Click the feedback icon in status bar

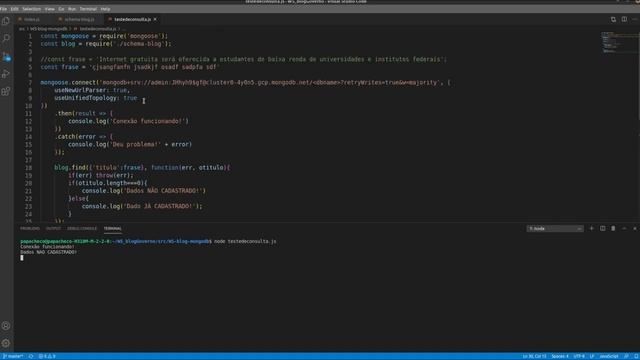(x=626, y=356)
